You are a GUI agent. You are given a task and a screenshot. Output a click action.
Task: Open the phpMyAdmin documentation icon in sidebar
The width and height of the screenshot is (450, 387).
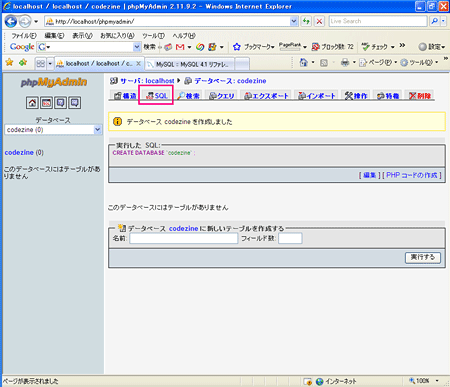click(60, 103)
